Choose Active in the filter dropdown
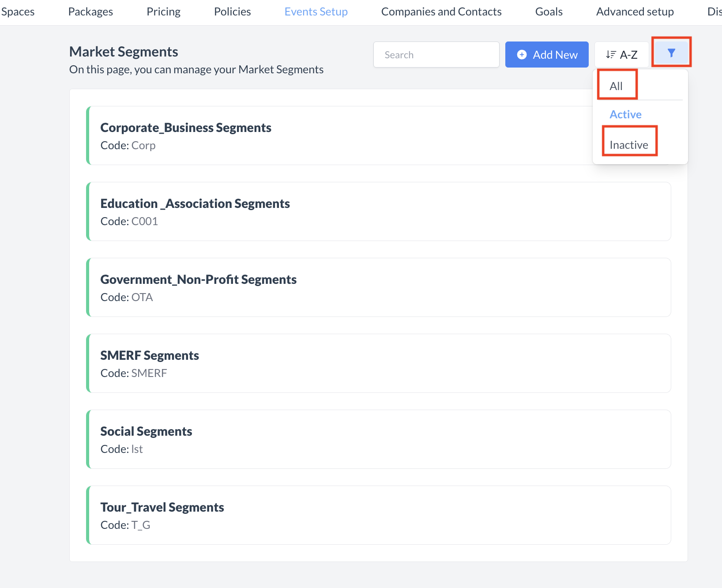This screenshot has width=722, height=588. (x=625, y=115)
